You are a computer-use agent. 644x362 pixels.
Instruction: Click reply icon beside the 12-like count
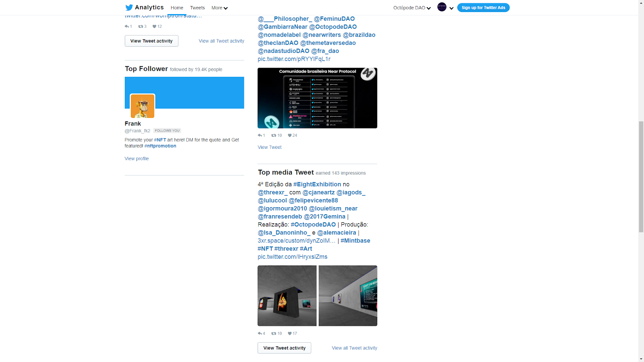126,27
